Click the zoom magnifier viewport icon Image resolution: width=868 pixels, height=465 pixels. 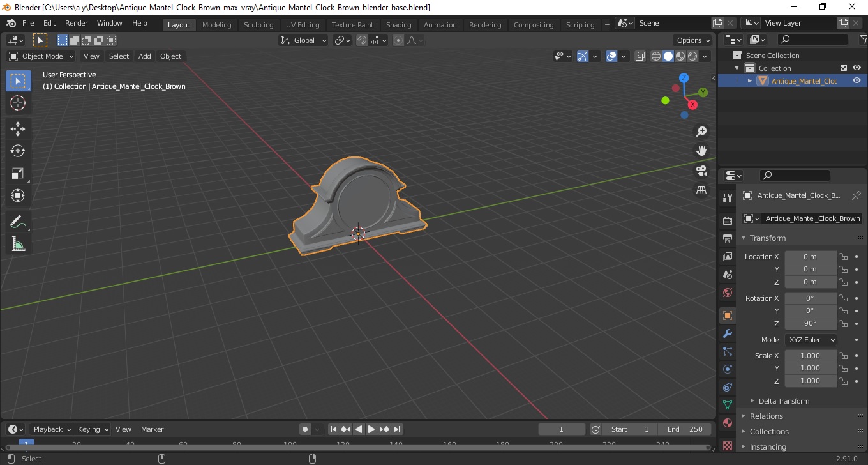click(701, 132)
